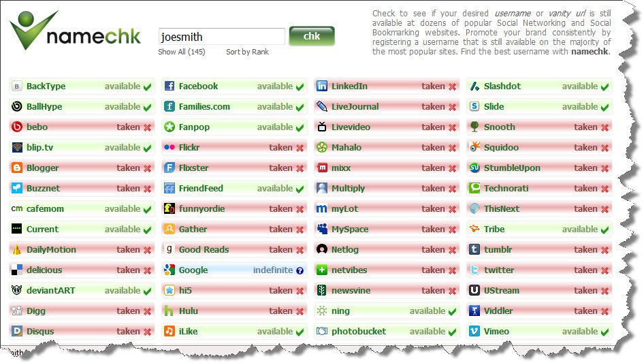
Task: Open the photobucket site link
Action: coord(359,332)
